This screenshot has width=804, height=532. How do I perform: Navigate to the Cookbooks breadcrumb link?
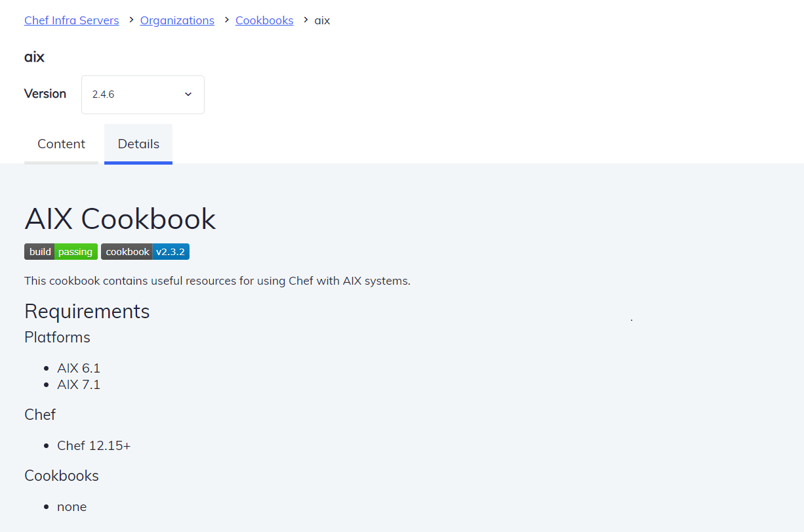click(x=264, y=20)
